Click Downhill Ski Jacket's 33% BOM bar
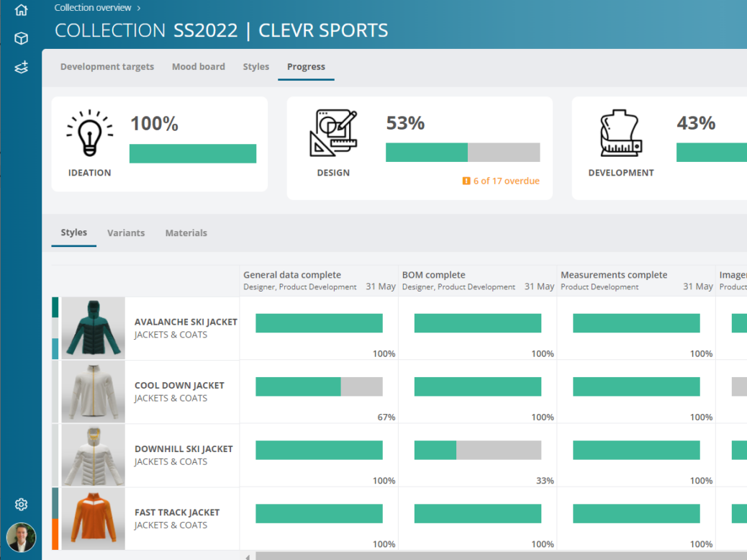747x560 pixels. pos(477,450)
